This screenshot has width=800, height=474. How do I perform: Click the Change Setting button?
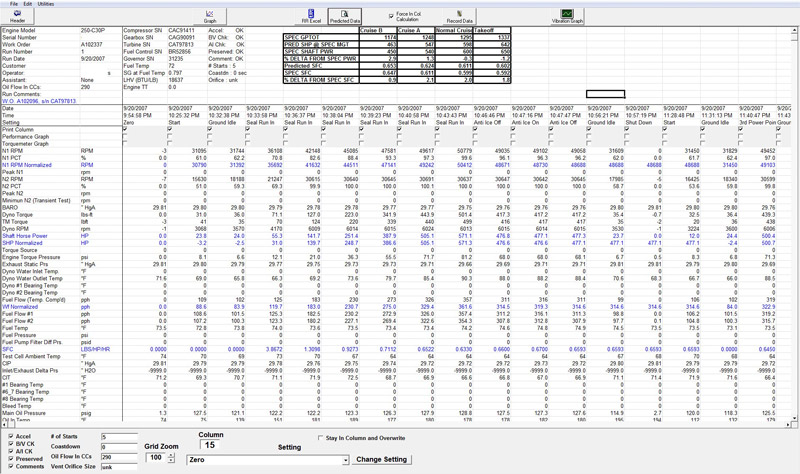(382, 460)
